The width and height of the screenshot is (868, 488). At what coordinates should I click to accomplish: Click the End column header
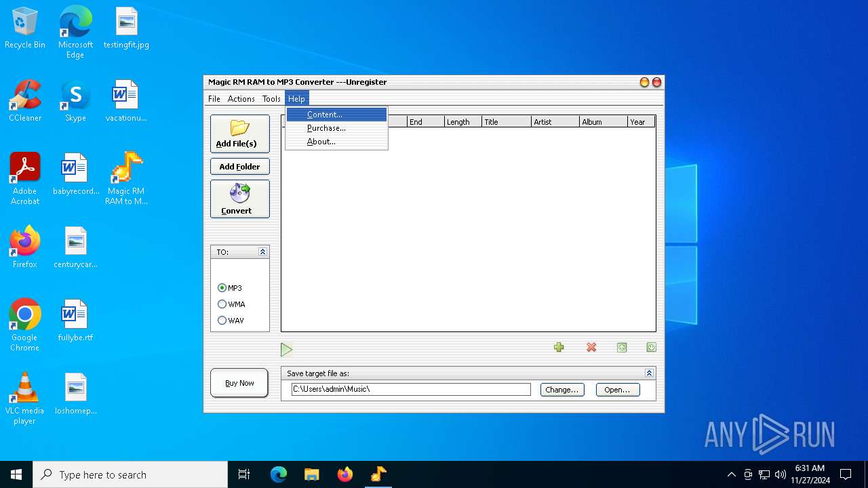425,122
